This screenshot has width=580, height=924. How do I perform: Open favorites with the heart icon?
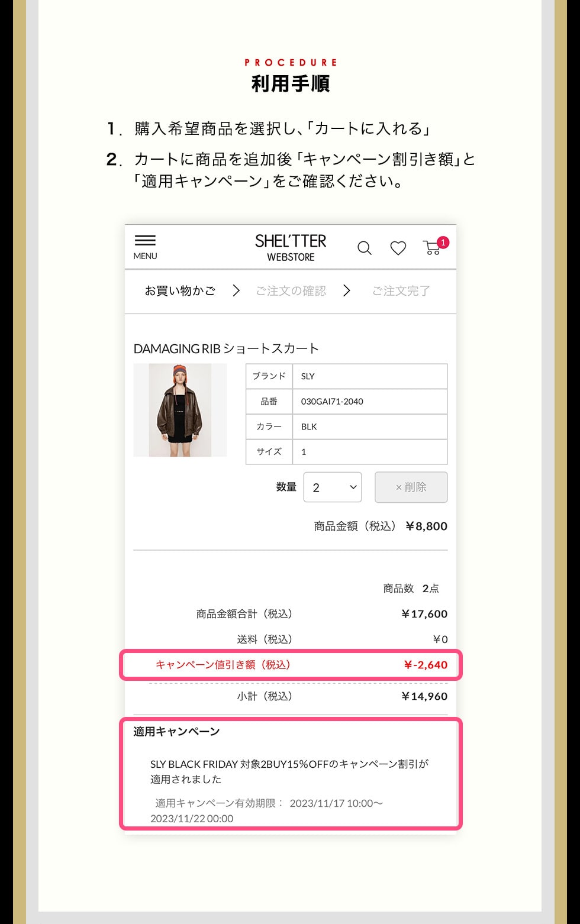pos(398,248)
